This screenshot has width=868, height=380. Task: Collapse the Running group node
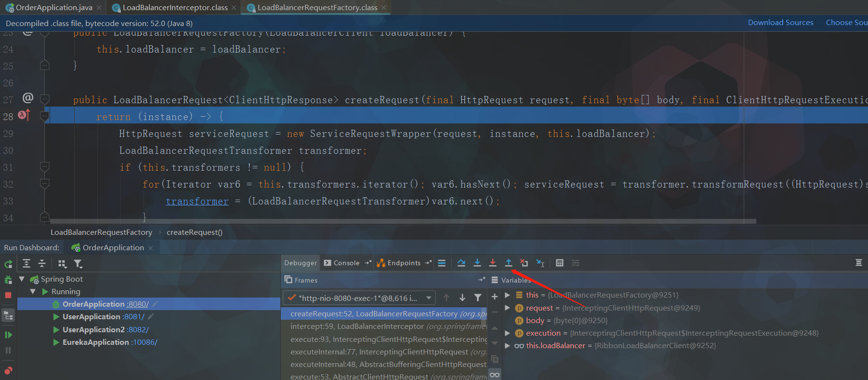(x=33, y=291)
